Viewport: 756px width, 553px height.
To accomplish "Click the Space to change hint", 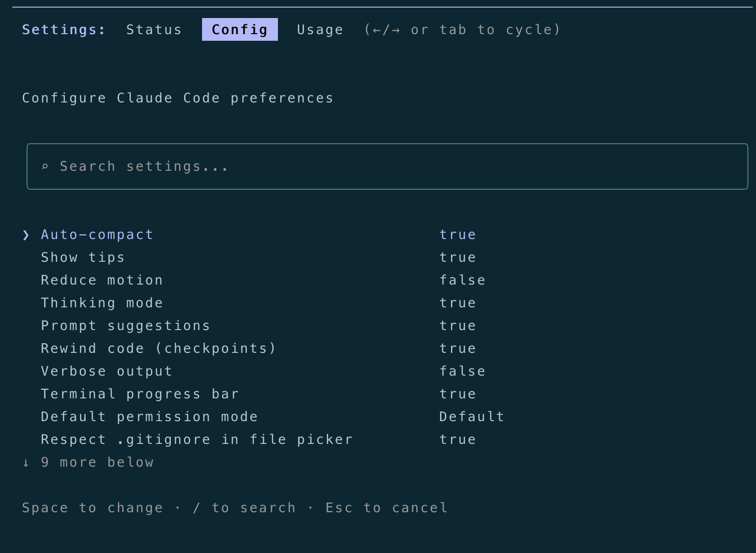I will (x=92, y=508).
